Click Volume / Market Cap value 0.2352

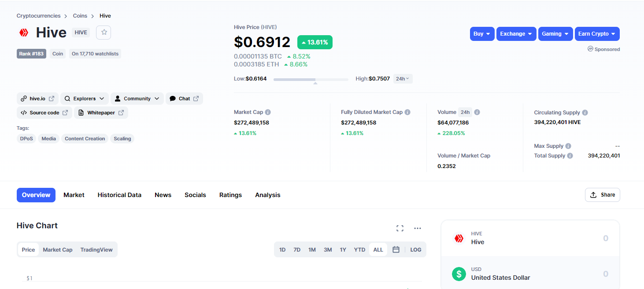click(447, 166)
